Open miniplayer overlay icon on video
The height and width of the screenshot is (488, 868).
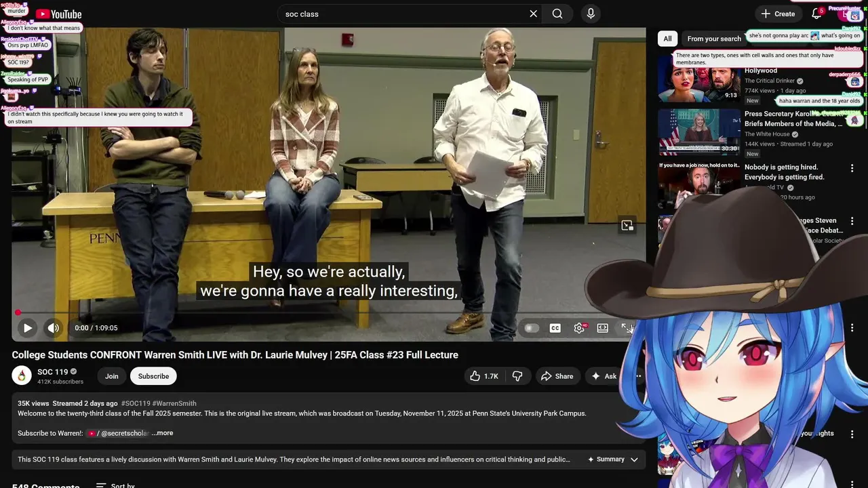coord(627,225)
